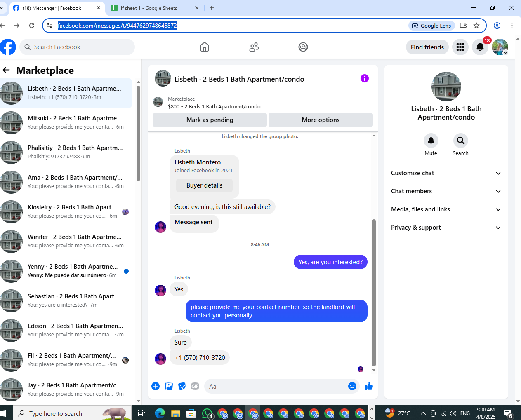The width and height of the screenshot is (521, 420).
Task: Open the Groups icon in top navigation
Action: pyautogui.click(x=303, y=47)
